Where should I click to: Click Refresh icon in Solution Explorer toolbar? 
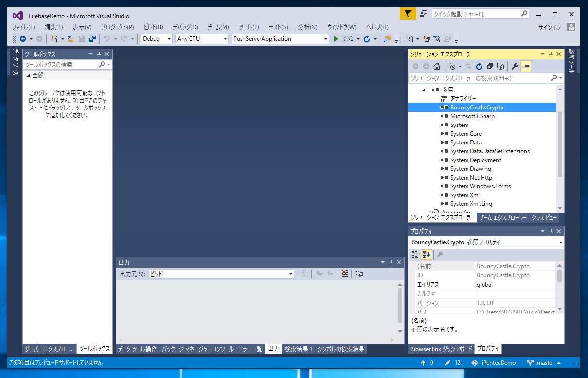(x=479, y=66)
